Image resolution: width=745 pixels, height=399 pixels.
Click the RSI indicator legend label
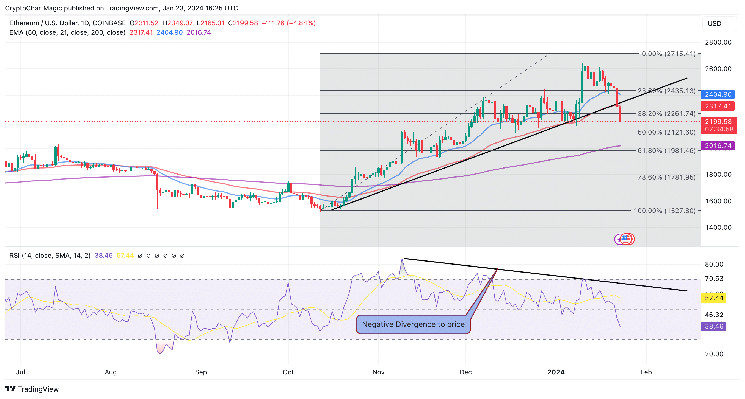click(x=50, y=256)
